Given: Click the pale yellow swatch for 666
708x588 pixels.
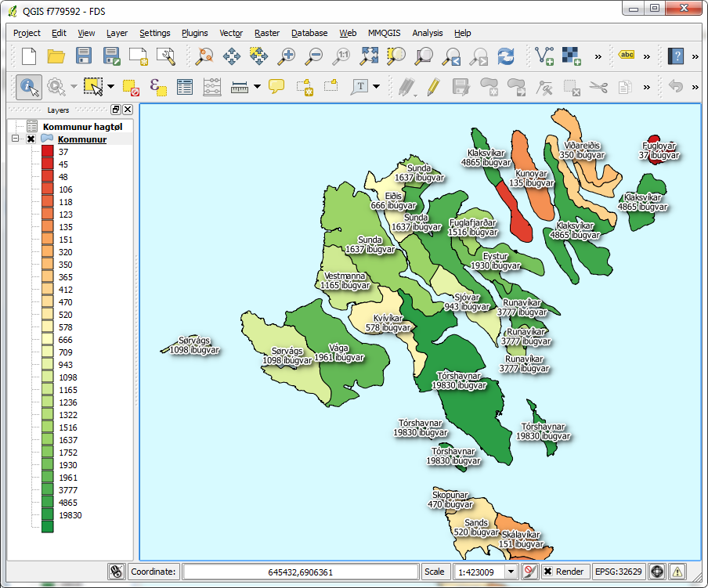Looking at the screenshot, I should tap(48, 339).
